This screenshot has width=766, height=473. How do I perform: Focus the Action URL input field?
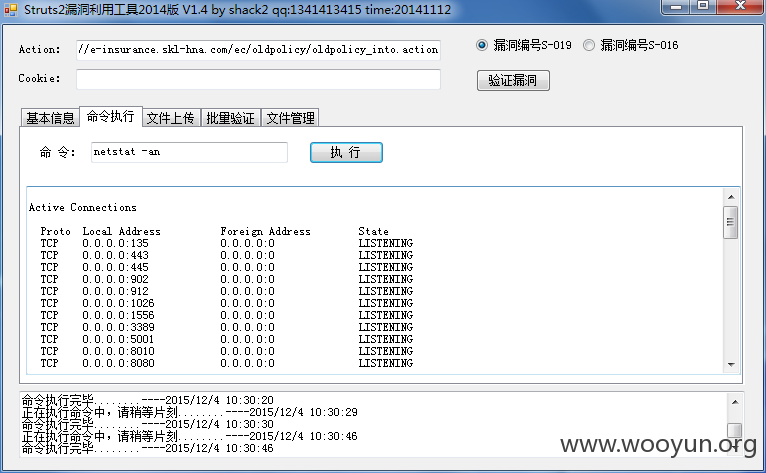coord(258,50)
